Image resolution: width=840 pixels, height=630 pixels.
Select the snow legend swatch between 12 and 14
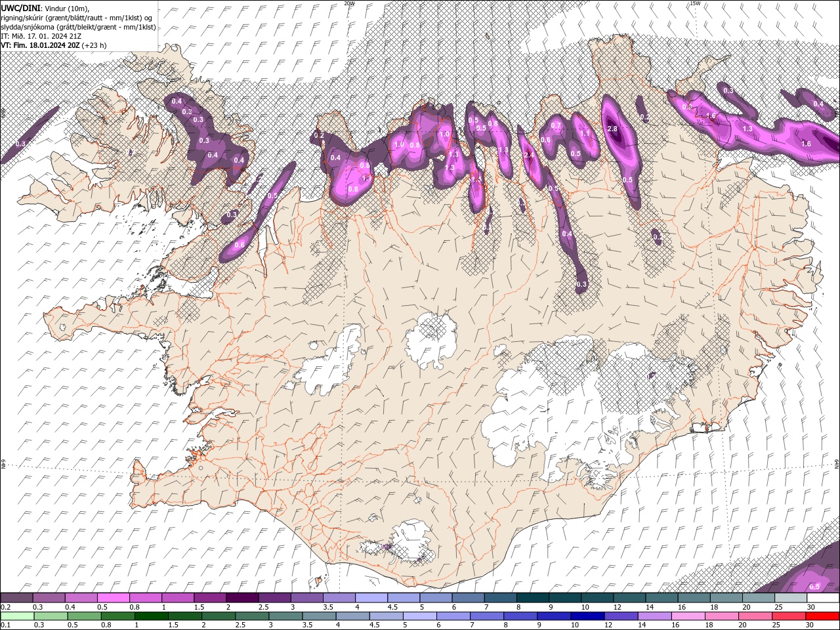pos(629,598)
